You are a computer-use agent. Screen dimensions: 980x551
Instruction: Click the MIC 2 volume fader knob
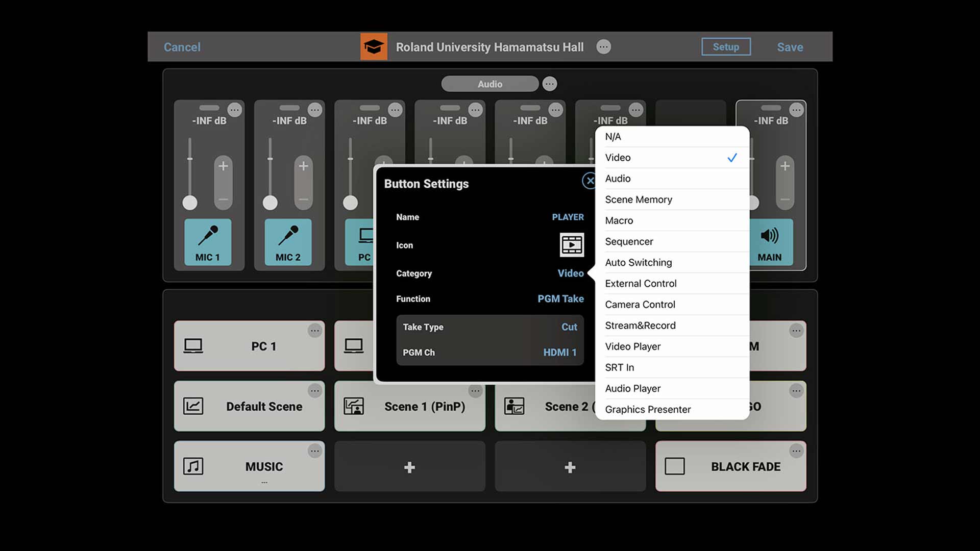pos(270,203)
